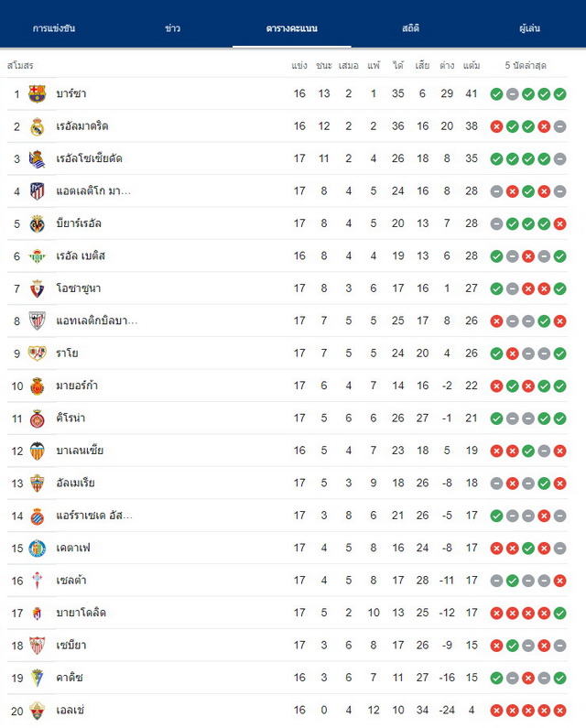Open the เรอัลโซเซียดัด team link
This screenshot has width=586, height=728.
pyautogui.click(x=89, y=158)
